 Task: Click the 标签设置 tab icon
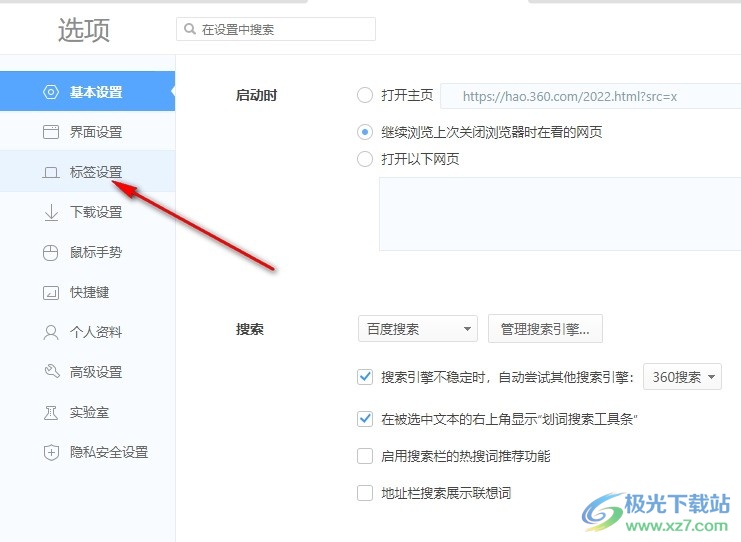point(51,172)
